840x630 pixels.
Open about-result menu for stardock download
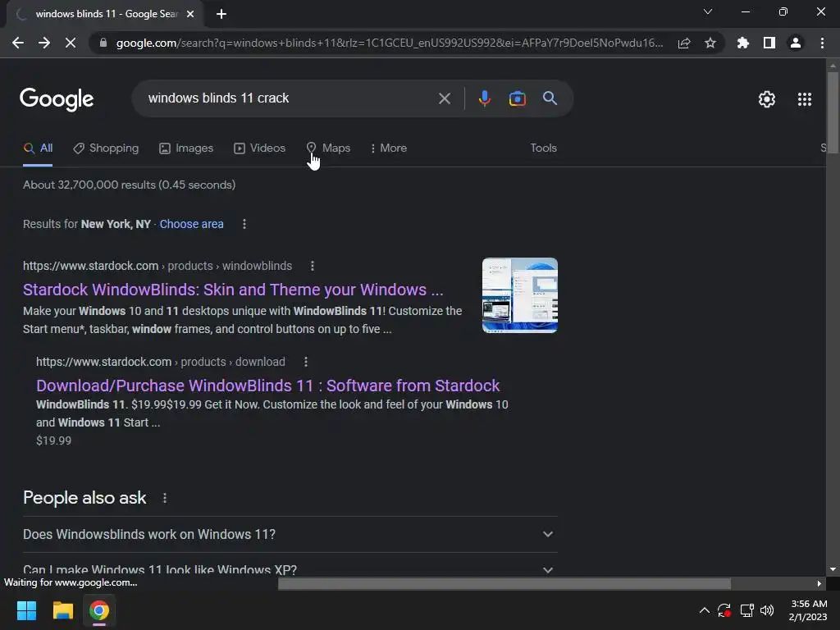tap(306, 362)
